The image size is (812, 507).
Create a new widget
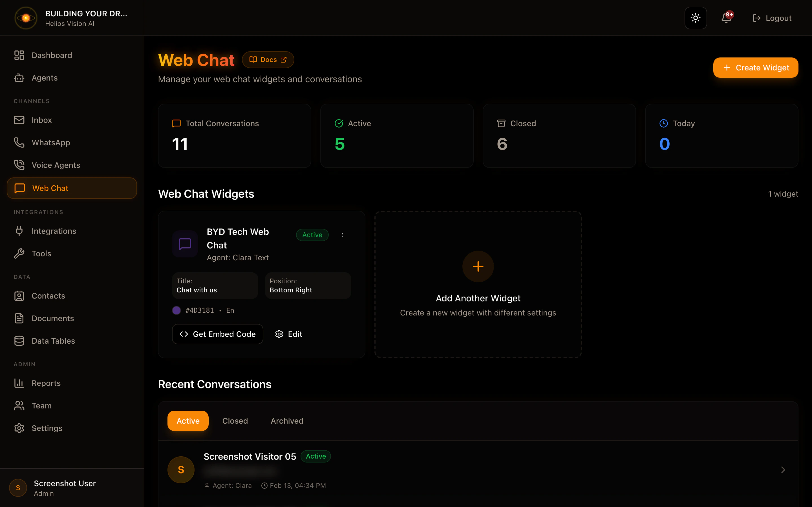(x=755, y=67)
